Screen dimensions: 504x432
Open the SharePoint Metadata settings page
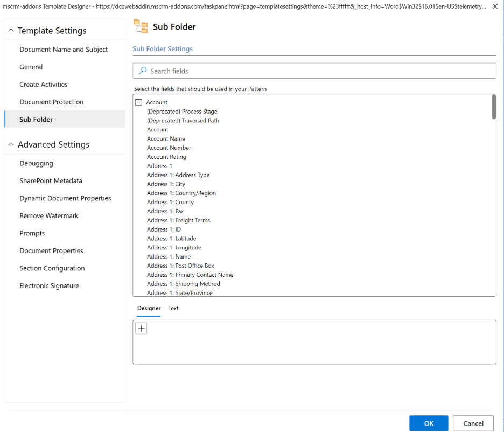click(51, 181)
